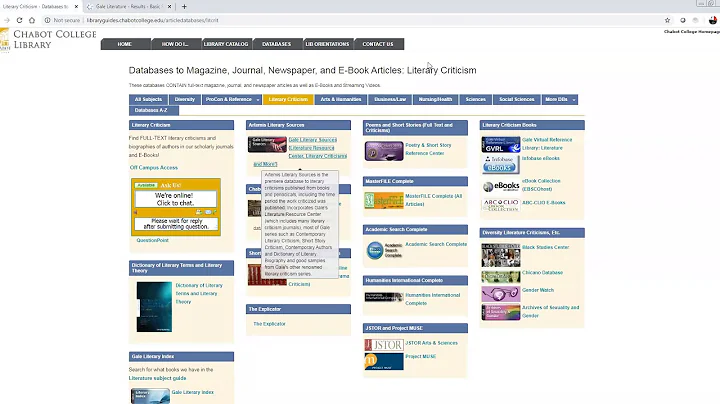Open the Gale Literary Sources thumbnail
This screenshot has width=720, height=404.
coord(267,144)
